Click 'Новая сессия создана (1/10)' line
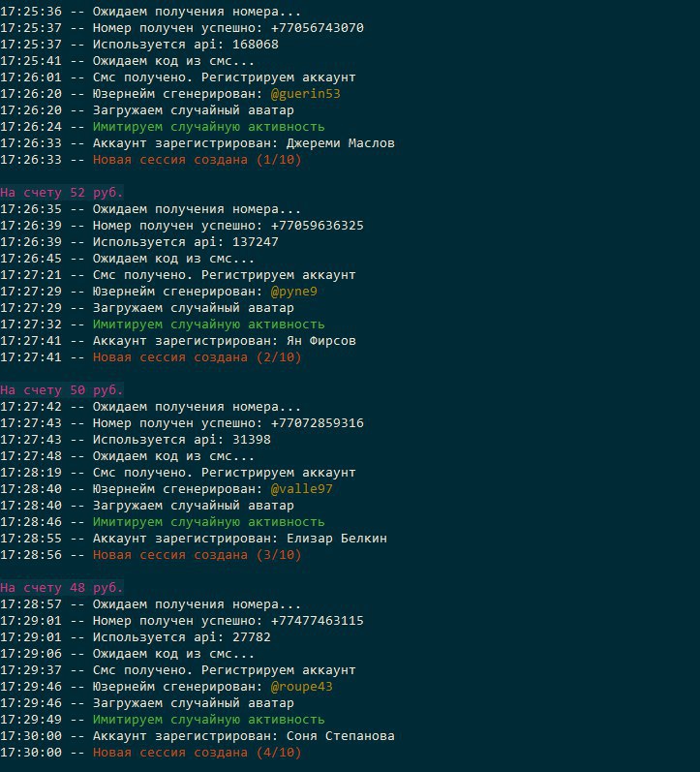The width and height of the screenshot is (700, 772). (x=197, y=160)
